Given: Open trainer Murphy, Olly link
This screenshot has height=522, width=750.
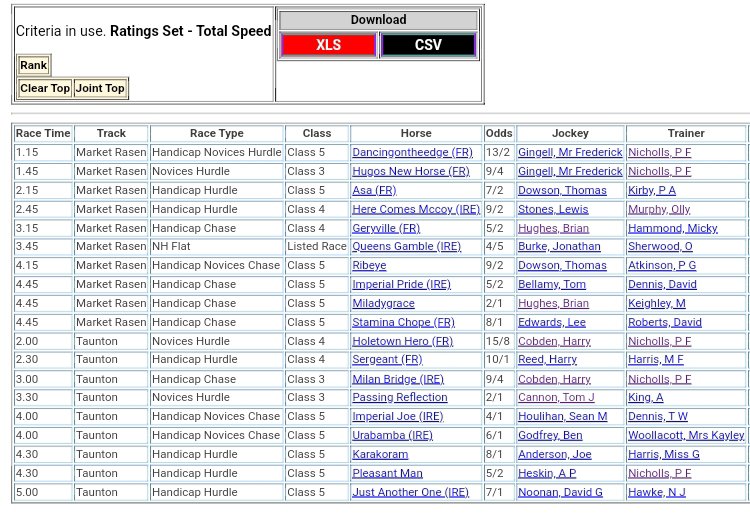Looking at the screenshot, I should pyautogui.click(x=658, y=210).
